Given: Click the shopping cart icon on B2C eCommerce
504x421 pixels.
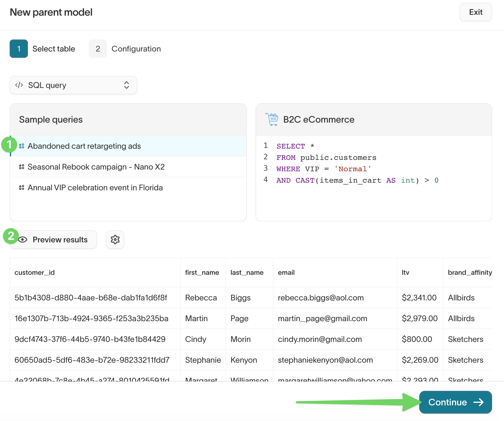Looking at the screenshot, I should pyautogui.click(x=272, y=119).
